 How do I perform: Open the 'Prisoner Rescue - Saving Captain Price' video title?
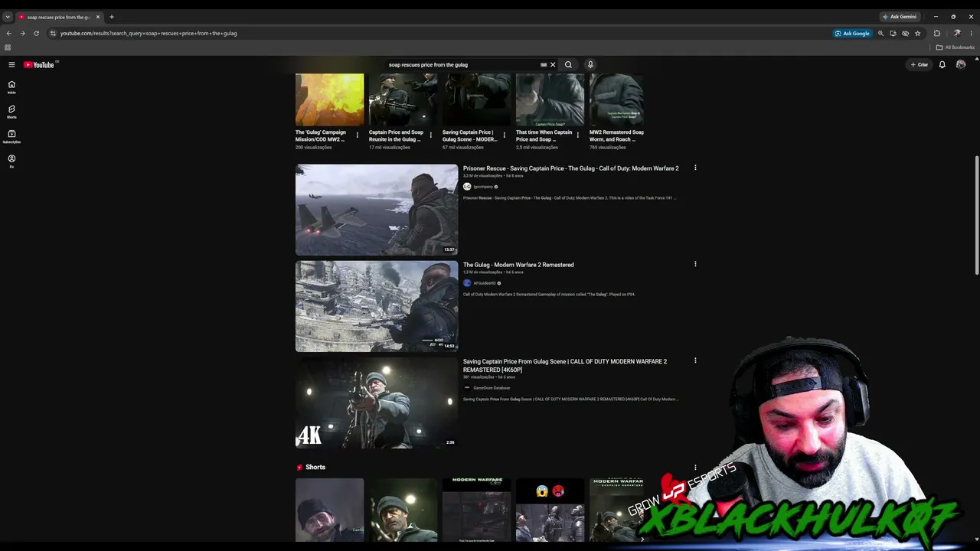pyautogui.click(x=571, y=168)
